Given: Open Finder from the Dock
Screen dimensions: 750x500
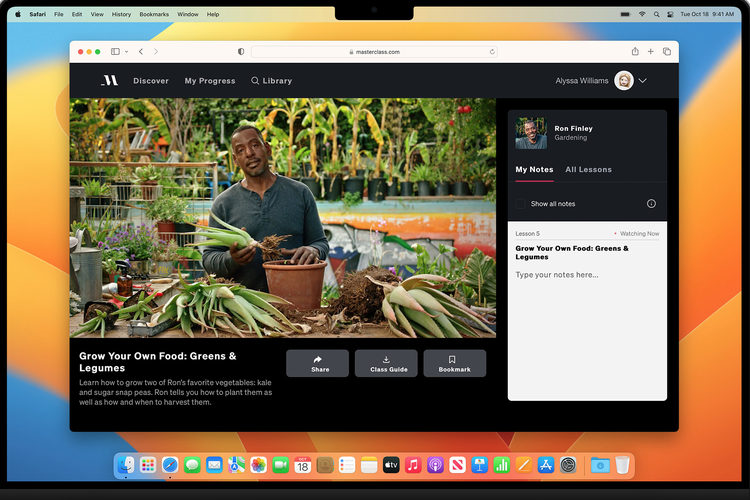Looking at the screenshot, I should pos(126,465).
